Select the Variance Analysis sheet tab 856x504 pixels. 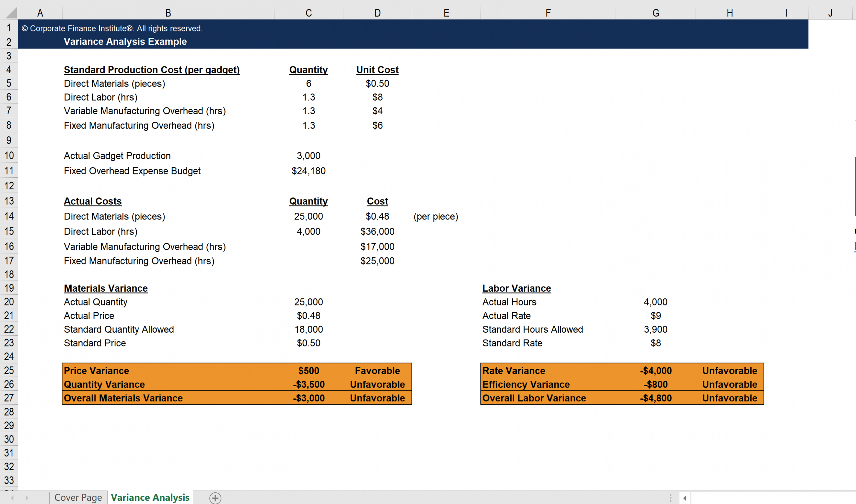[150, 498]
